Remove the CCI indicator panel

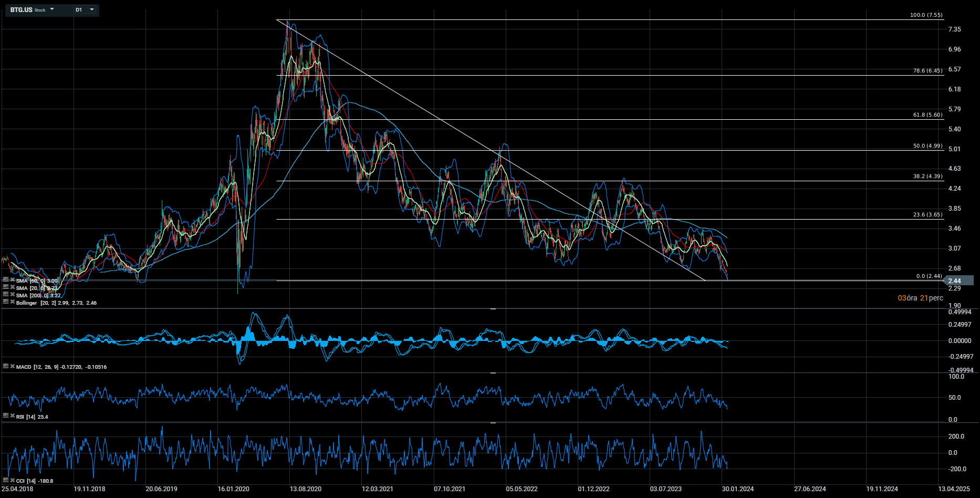pyautogui.click(x=12, y=480)
